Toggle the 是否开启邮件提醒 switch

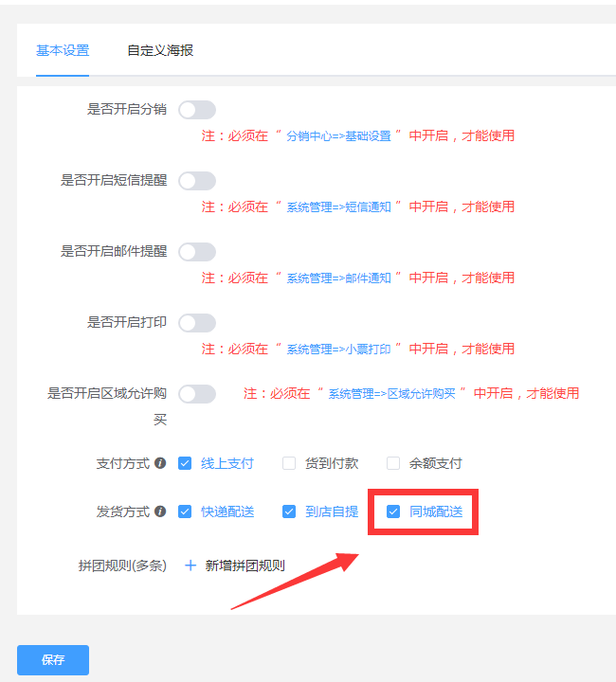point(197,252)
